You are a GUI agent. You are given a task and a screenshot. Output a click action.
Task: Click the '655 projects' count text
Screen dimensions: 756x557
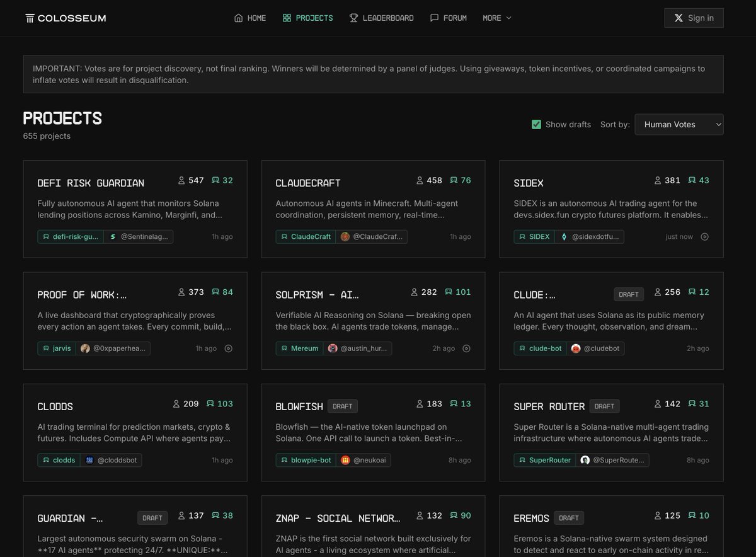[x=47, y=136]
